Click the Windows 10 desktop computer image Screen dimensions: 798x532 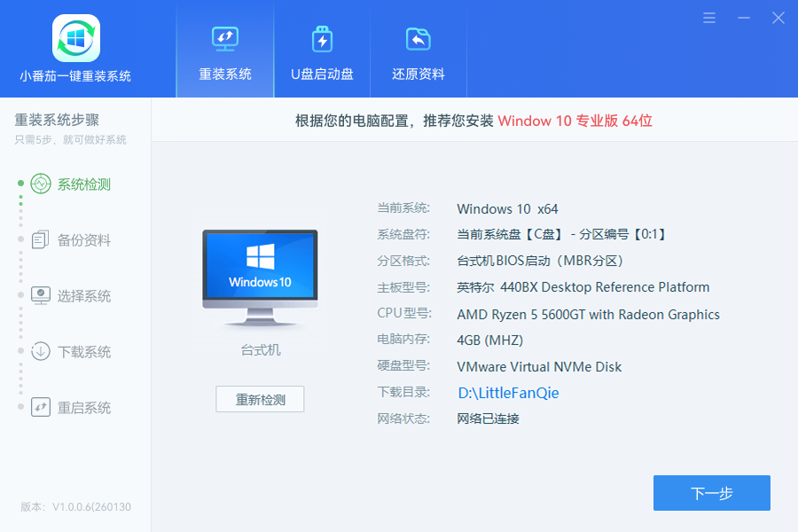click(260, 278)
